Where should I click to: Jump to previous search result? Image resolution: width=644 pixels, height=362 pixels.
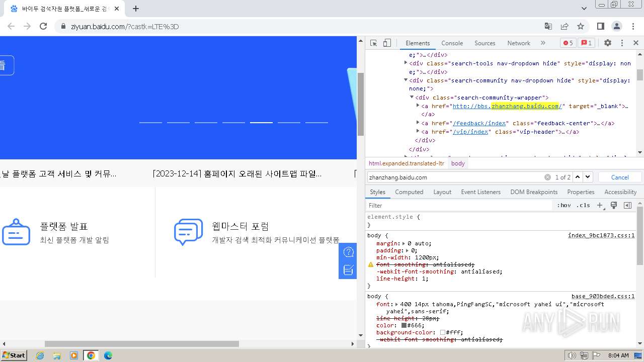tap(578, 177)
